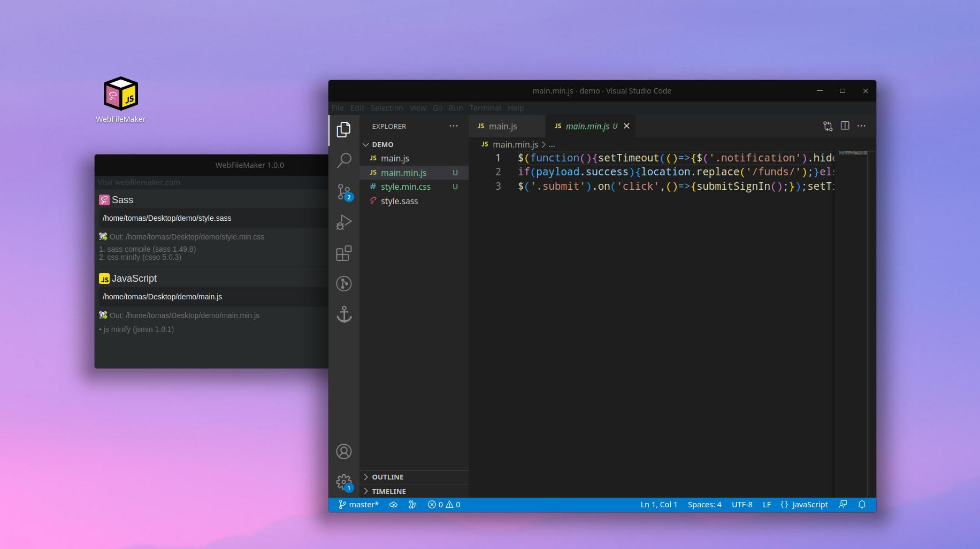The width and height of the screenshot is (980, 549).
Task: Click the code minimap preview
Action: [x=853, y=153]
